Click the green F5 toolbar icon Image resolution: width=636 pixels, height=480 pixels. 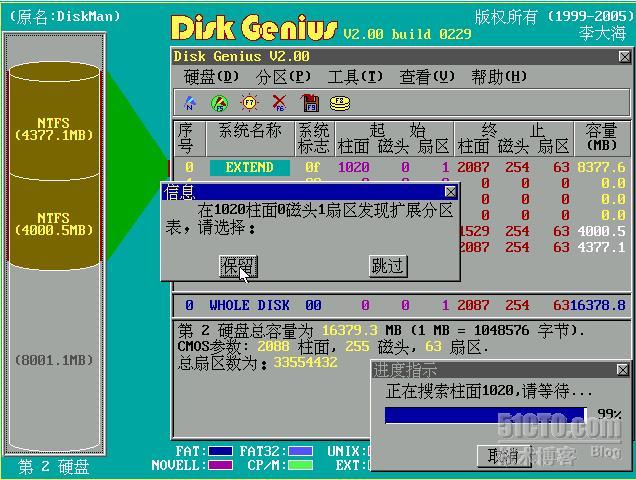[219, 102]
